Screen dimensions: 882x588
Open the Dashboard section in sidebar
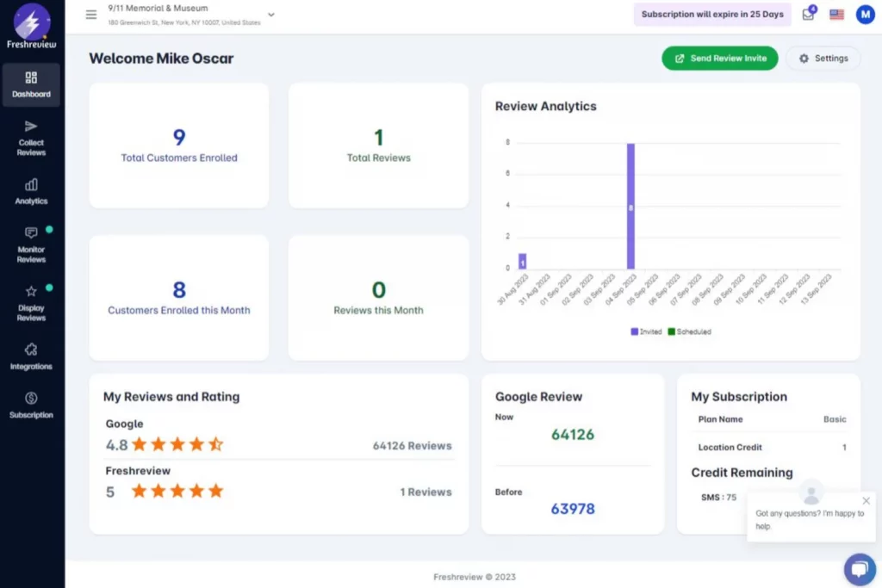[x=31, y=85]
